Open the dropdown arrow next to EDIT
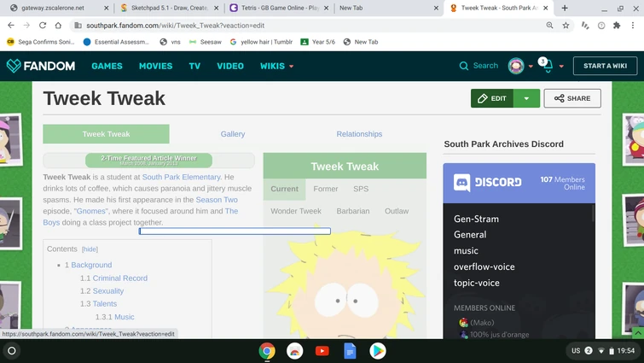The width and height of the screenshot is (644, 363). tap(526, 98)
